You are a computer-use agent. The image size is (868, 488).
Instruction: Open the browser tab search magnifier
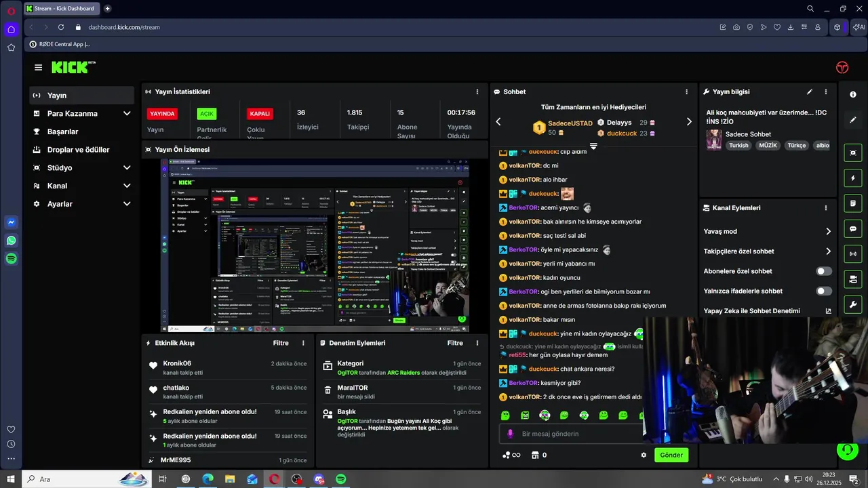pos(810,9)
